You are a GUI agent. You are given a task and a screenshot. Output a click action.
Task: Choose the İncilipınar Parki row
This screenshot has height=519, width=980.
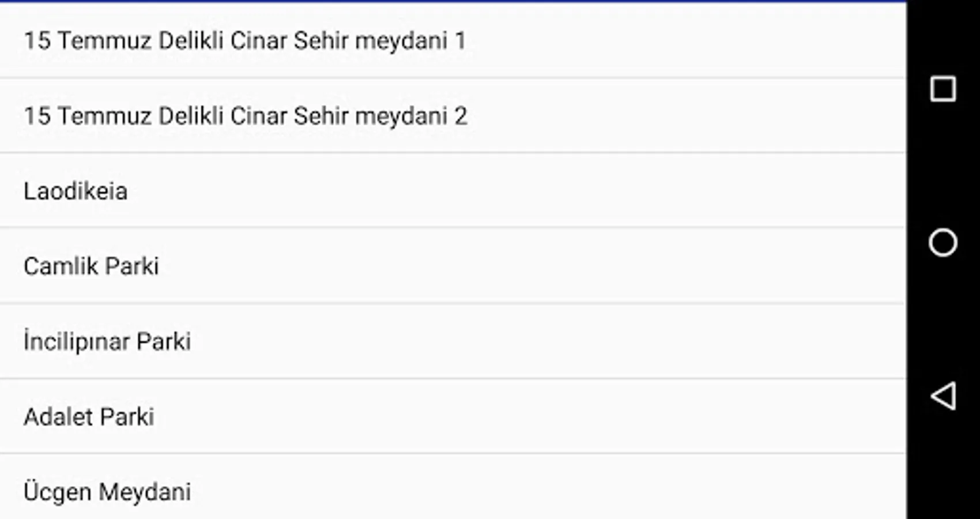point(453,341)
